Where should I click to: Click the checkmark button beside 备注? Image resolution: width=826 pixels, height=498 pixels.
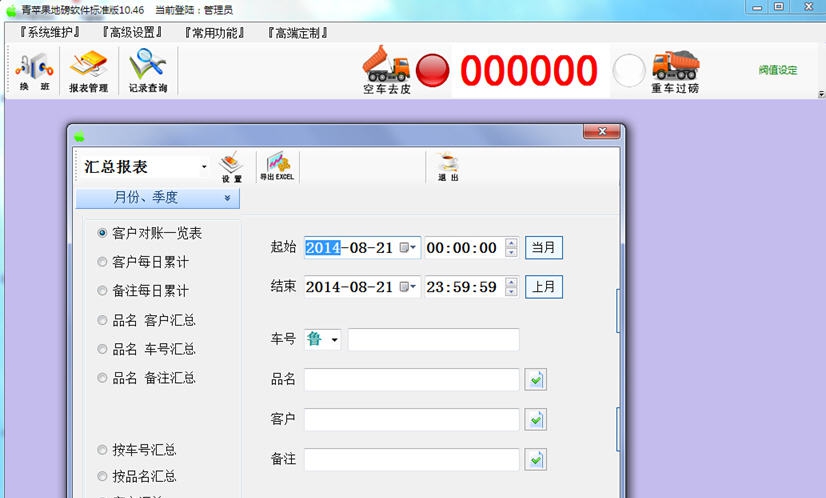[536, 460]
